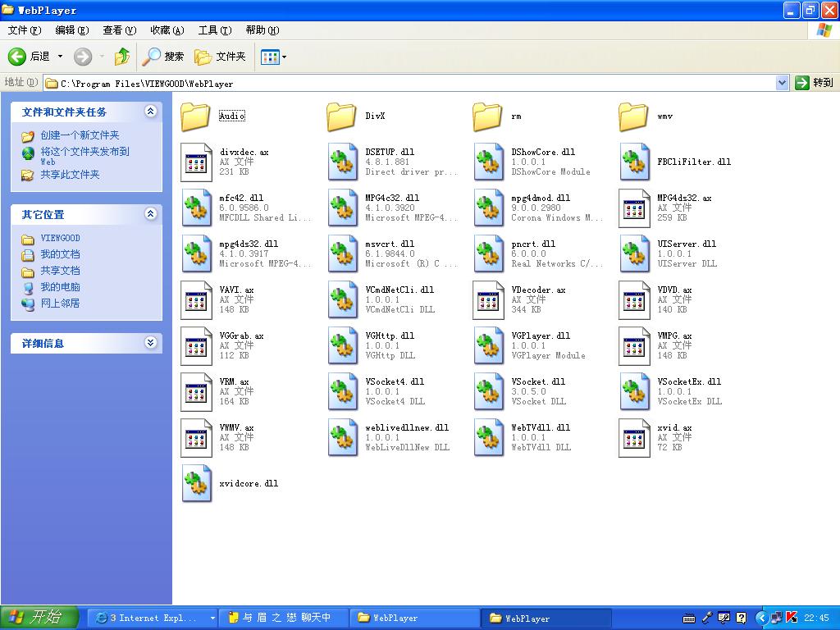Open the 编辑(E) menu
The height and width of the screenshot is (630, 840).
pyautogui.click(x=72, y=30)
